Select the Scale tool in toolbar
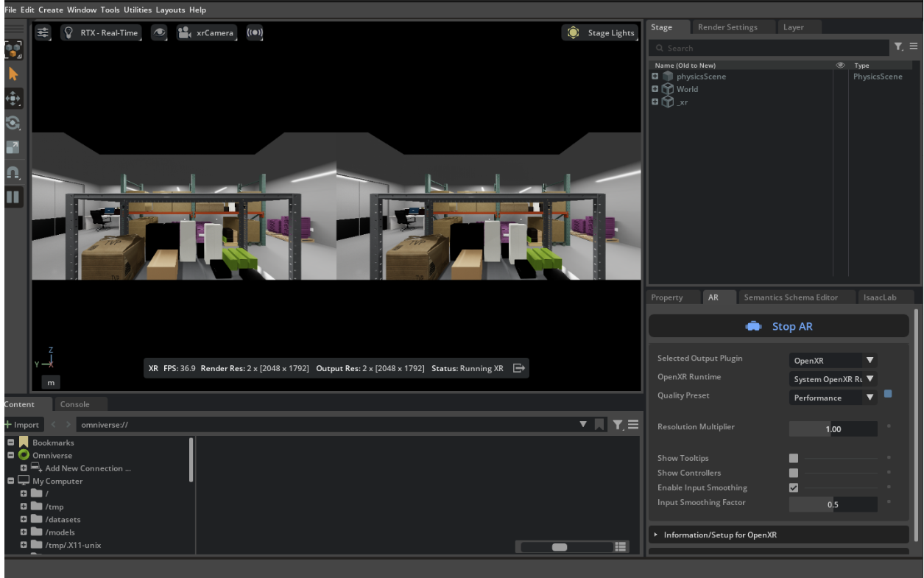Image resolution: width=924 pixels, height=578 pixels. coord(14,147)
